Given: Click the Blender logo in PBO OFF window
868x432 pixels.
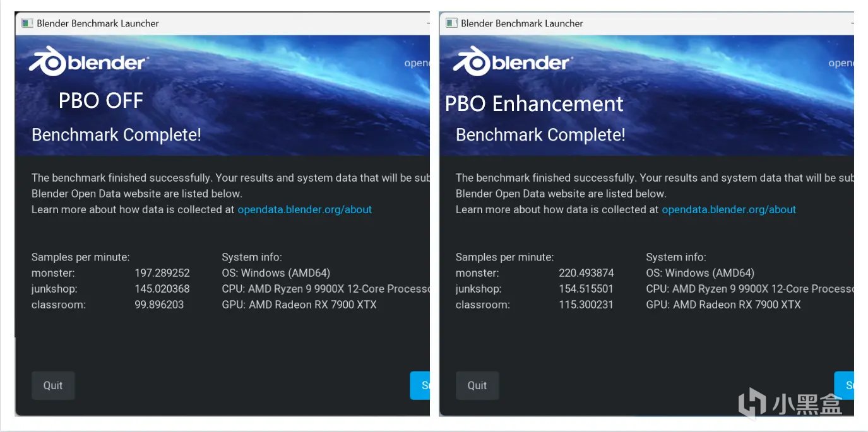Looking at the screenshot, I should [x=89, y=62].
